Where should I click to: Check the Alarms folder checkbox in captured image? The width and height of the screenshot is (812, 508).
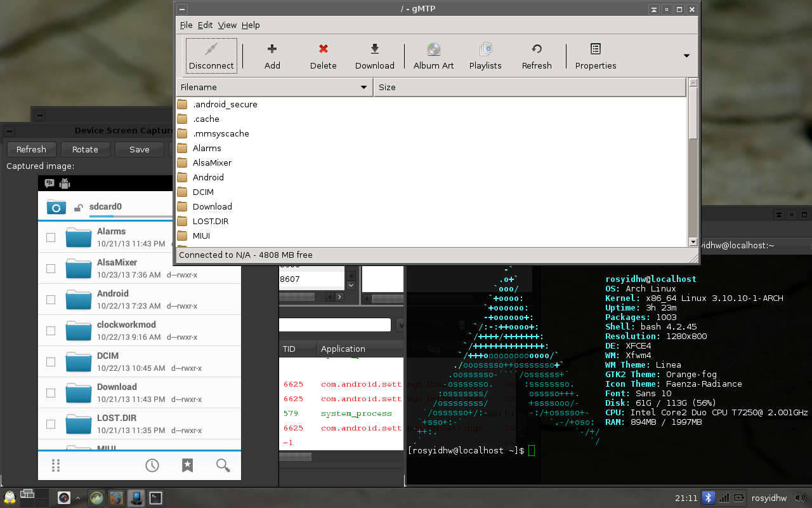point(51,237)
